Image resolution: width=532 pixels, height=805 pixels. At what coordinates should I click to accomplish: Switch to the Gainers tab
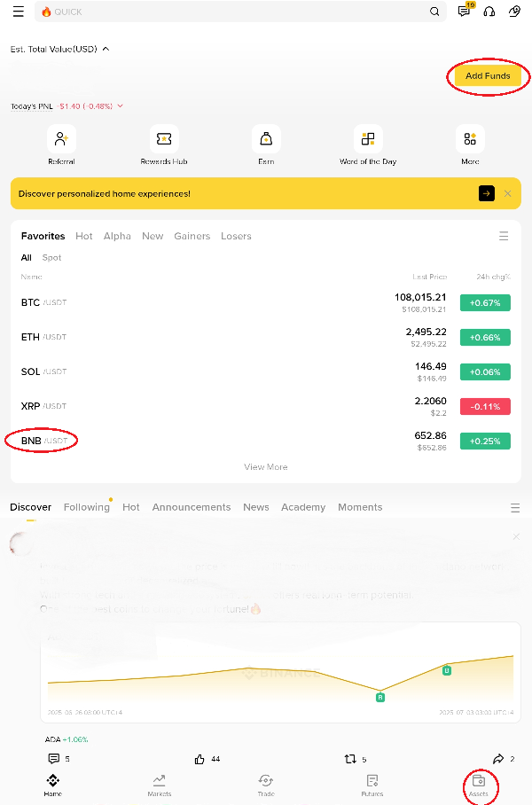pyautogui.click(x=192, y=236)
